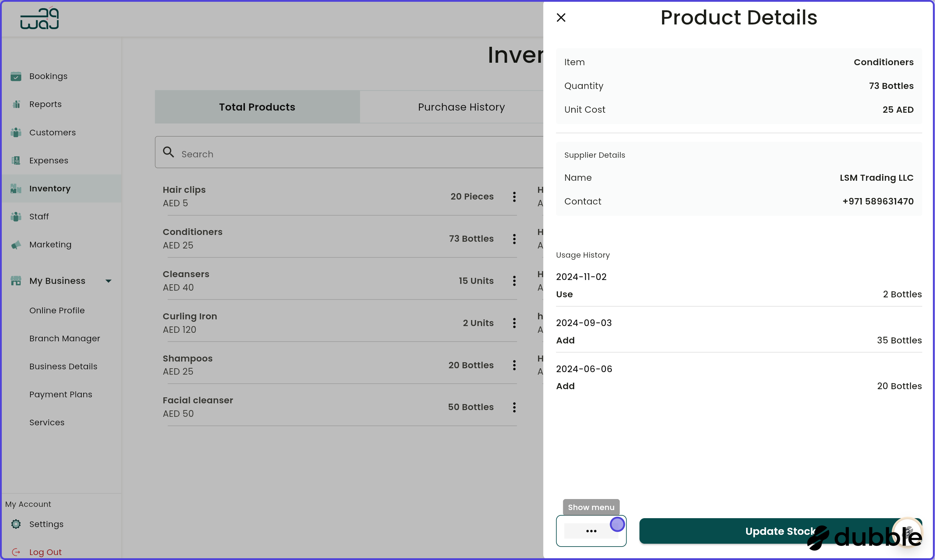Open the Payment Plans page
Image resolution: width=935 pixels, height=560 pixels.
tap(61, 394)
